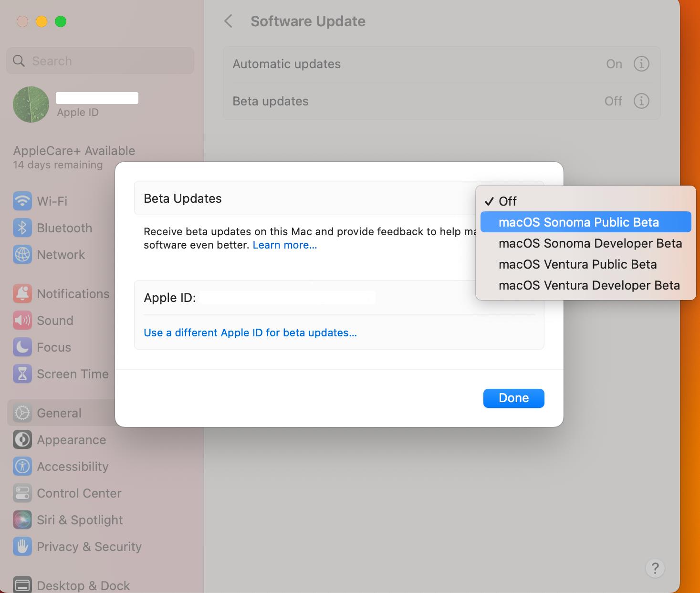The image size is (700, 593).
Task: Click the Search field in sidebar
Action: tap(100, 61)
